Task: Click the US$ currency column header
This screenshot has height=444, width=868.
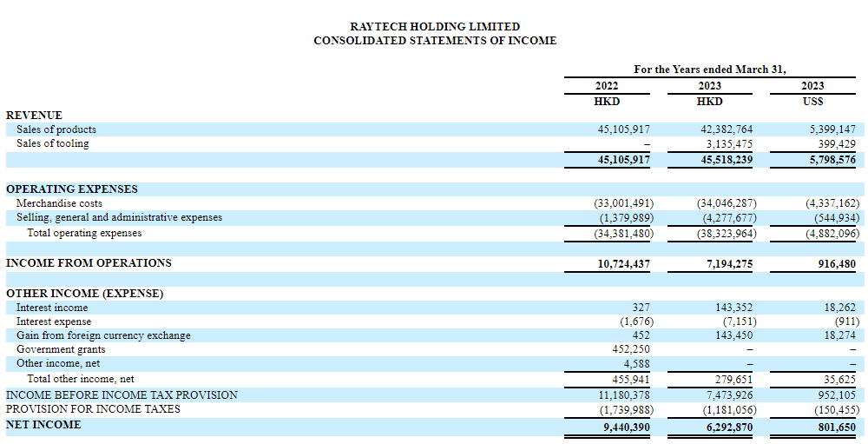Action: click(812, 102)
